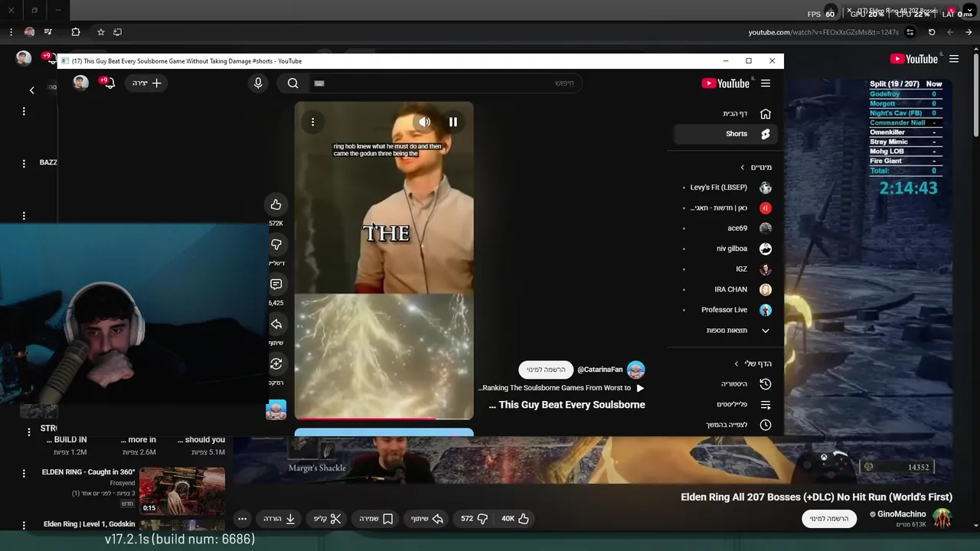Open the Short's sound source thumbnail
The height and width of the screenshot is (551, 980).
click(x=276, y=410)
